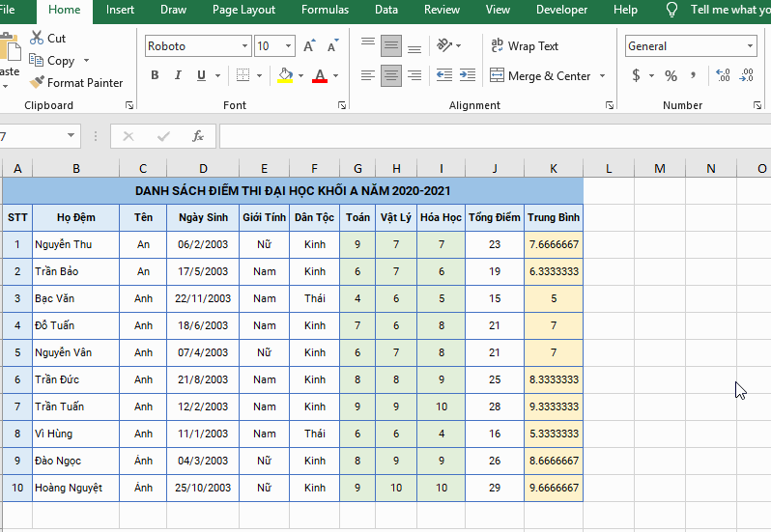The height and width of the screenshot is (532, 771).
Task: Increase font size with large A icon
Action: pyautogui.click(x=309, y=45)
